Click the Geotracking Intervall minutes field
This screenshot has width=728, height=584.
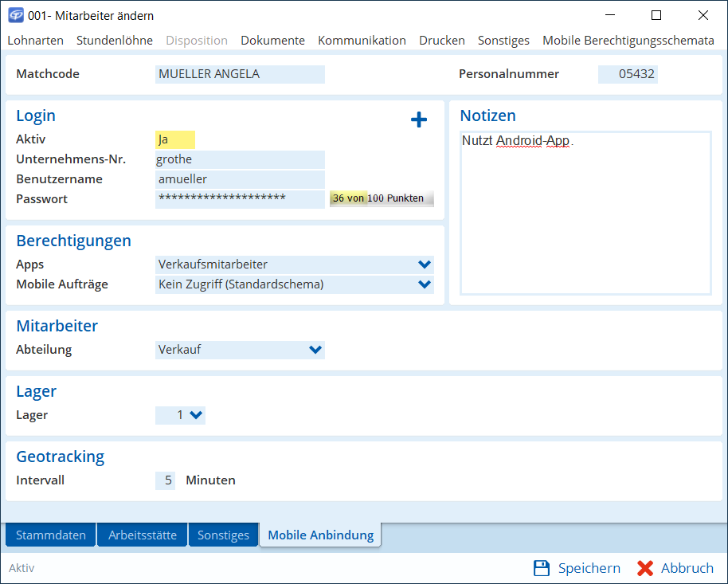[x=166, y=480]
